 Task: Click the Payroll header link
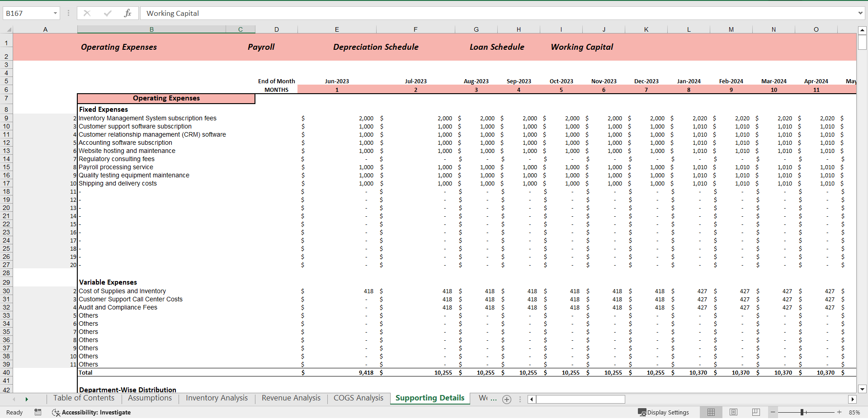tap(261, 47)
